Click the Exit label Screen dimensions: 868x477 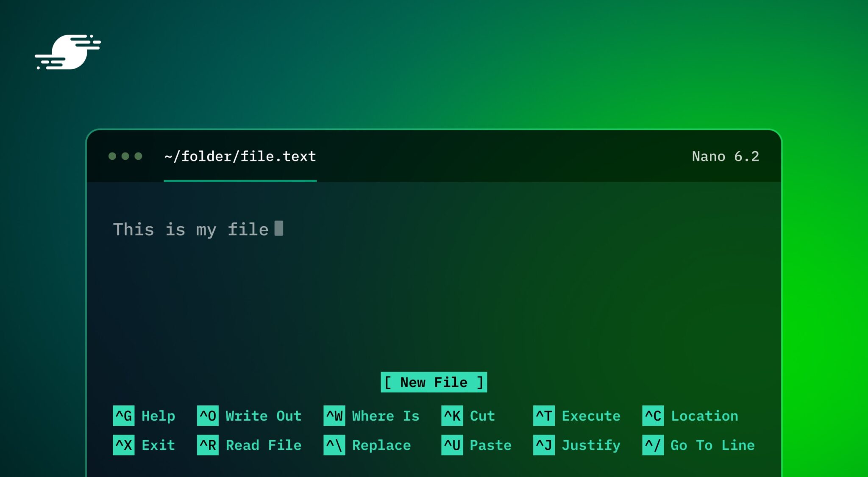pyautogui.click(x=158, y=445)
